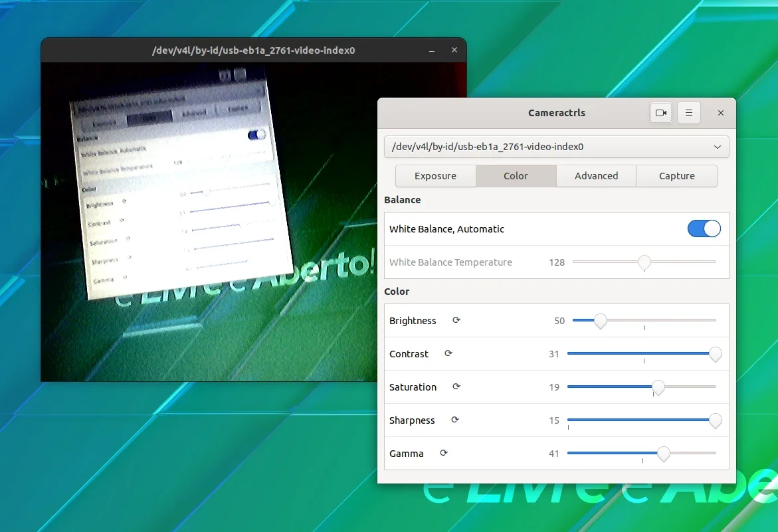
Task: Select the Color tab
Action: 516,176
